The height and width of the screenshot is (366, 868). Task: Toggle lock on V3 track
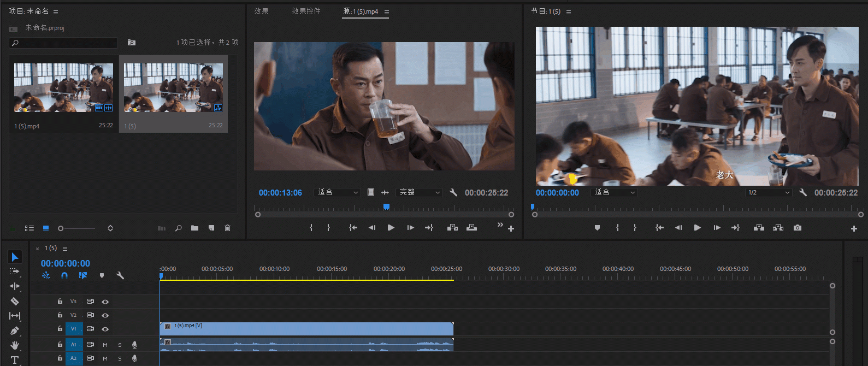click(x=60, y=301)
